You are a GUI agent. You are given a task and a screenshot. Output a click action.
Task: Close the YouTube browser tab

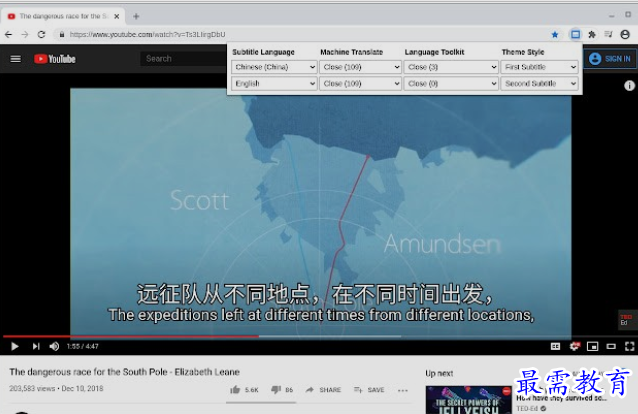(117, 16)
